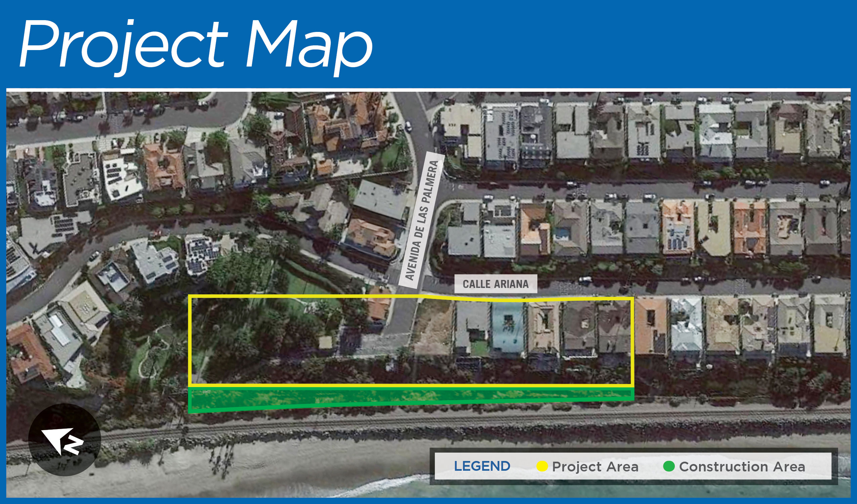Click the north arrow compass icon

[x=64, y=439]
